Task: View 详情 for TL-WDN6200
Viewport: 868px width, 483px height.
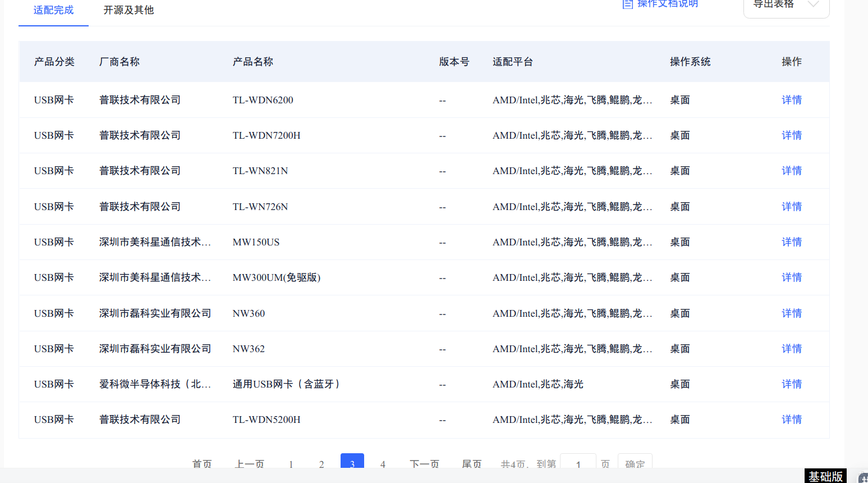Action: [x=792, y=100]
